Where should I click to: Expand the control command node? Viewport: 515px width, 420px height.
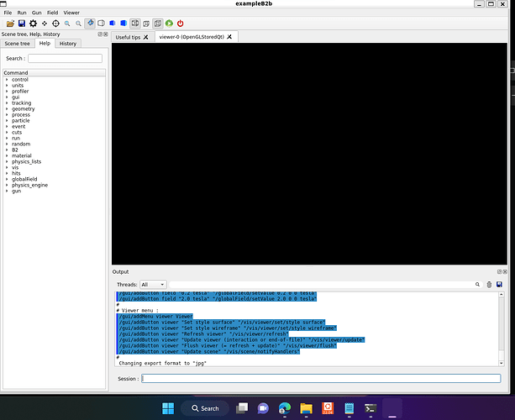tap(7, 80)
